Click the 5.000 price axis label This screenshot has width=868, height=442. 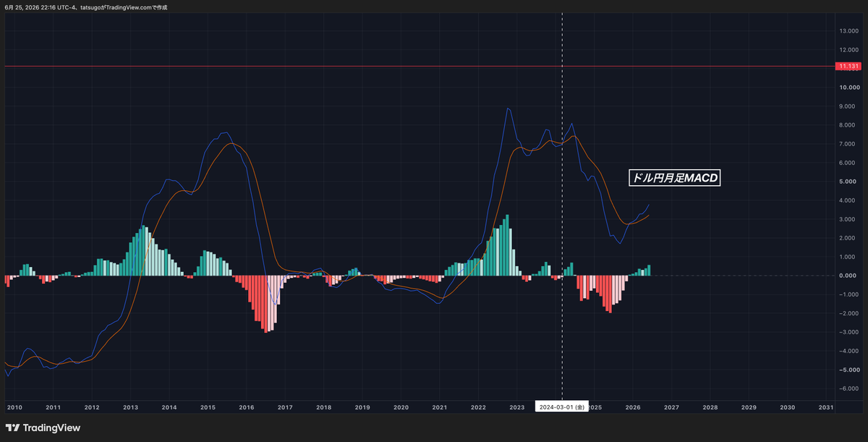(848, 181)
